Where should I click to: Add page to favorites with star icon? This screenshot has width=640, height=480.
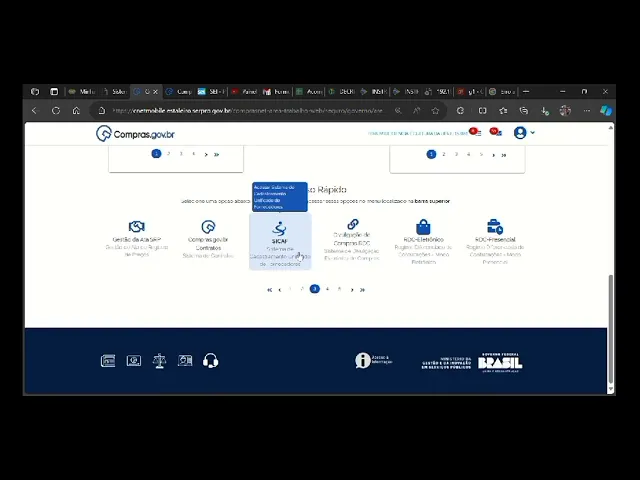[435, 111]
